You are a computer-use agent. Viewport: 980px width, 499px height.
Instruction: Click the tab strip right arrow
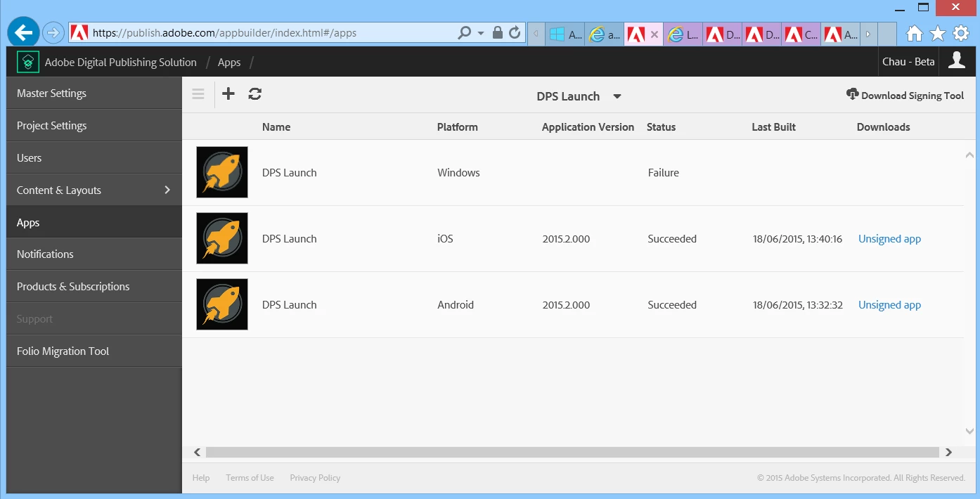point(868,34)
